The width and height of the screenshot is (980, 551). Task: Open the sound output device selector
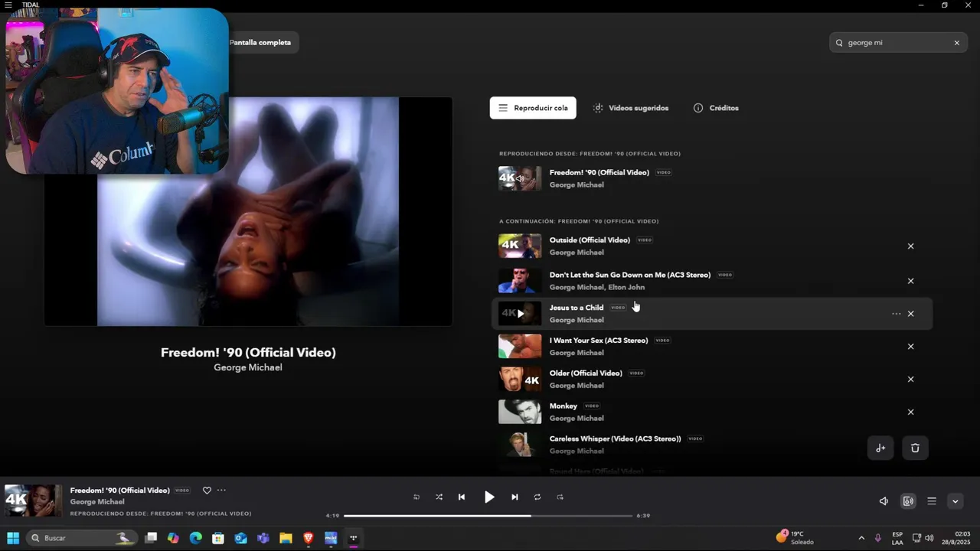[908, 501]
